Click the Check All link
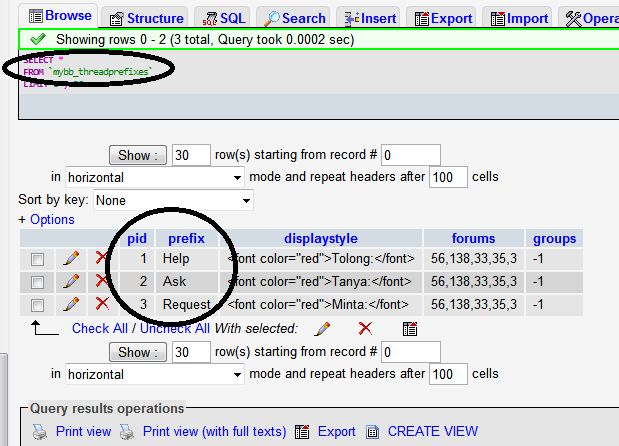This screenshot has height=446, width=619. coord(99,328)
